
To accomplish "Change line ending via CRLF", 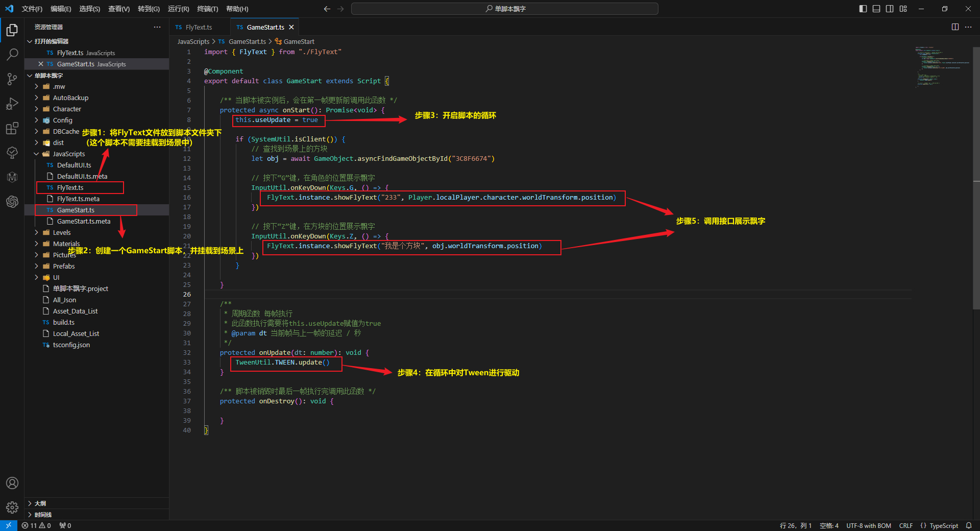I will point(906,525).
